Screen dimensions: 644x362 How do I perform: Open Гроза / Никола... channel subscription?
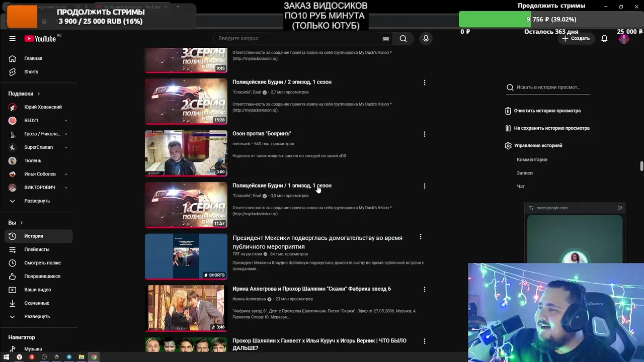tap(38, 134)
